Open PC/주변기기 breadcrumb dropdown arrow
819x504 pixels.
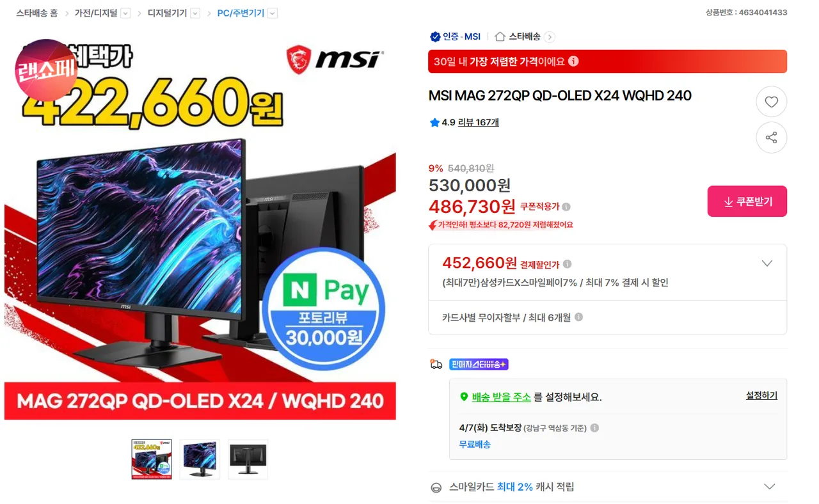273,13
